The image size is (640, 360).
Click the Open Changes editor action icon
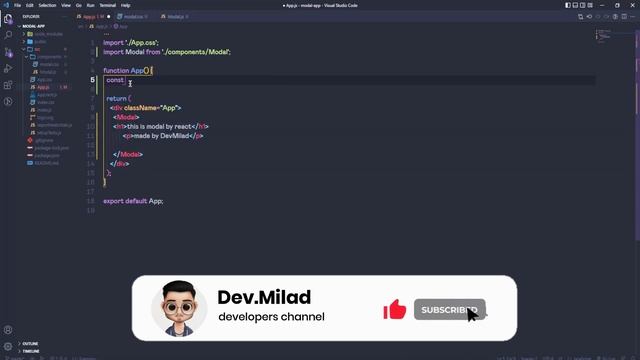pos(580,17)
